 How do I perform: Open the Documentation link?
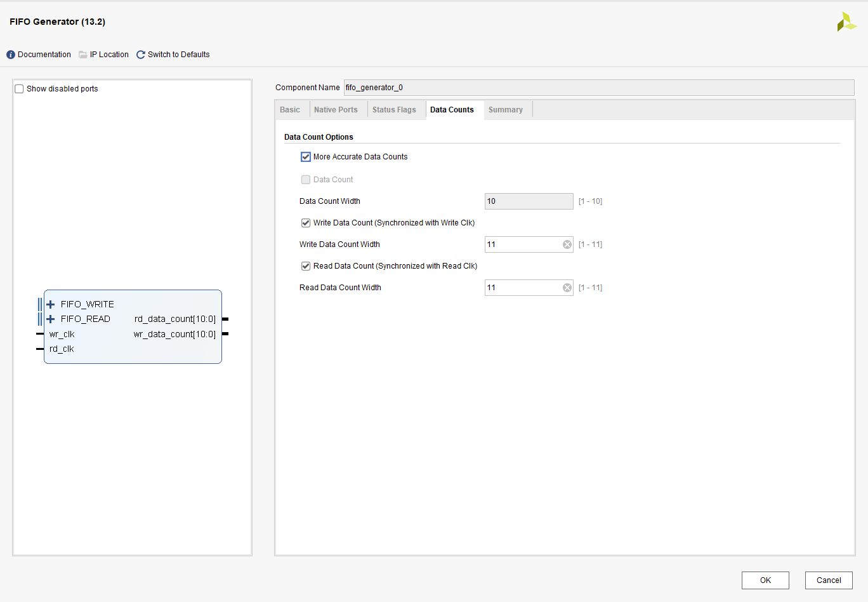click(44, 55)
